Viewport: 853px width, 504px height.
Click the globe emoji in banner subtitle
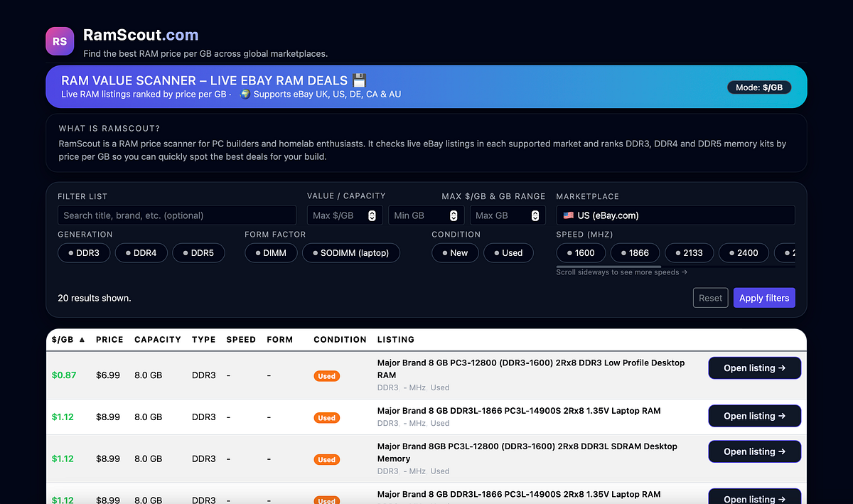coord(245,94)
